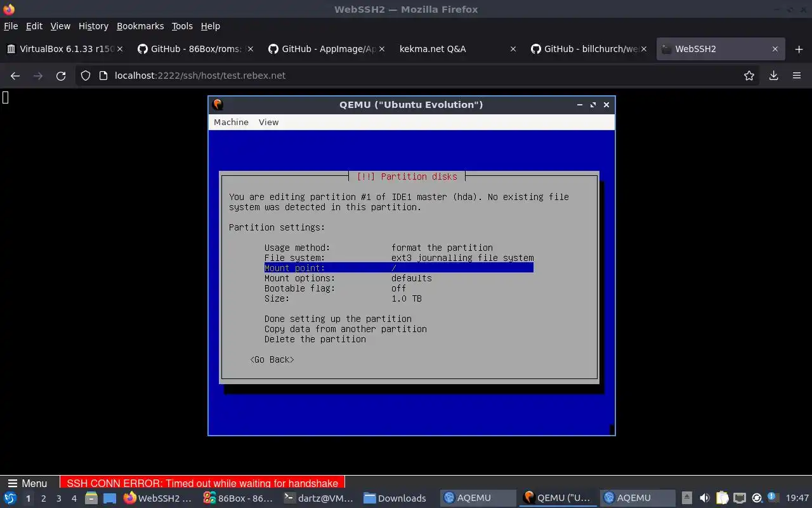Open a new tab with the plus button
812x508 pixels.
[799, 49]
